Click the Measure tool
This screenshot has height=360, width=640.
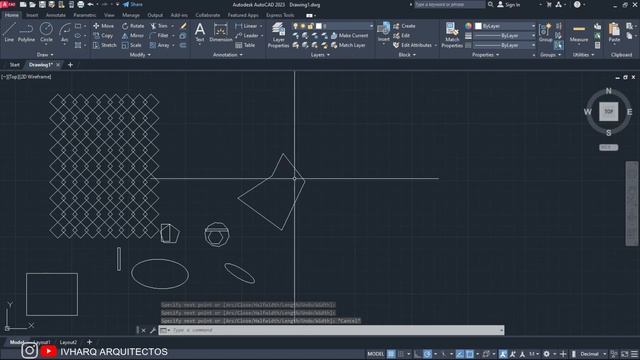pyautogui.click(x=579, y=33)
